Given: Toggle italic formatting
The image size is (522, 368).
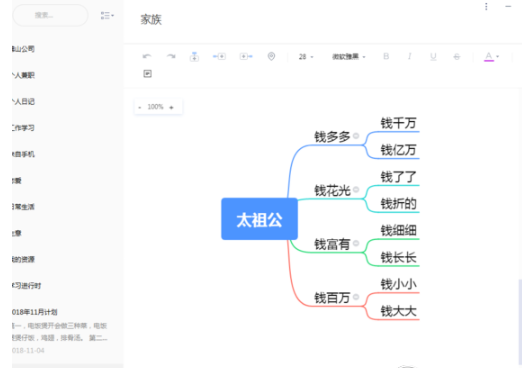Looking at the screenshot, I should 409,56.
